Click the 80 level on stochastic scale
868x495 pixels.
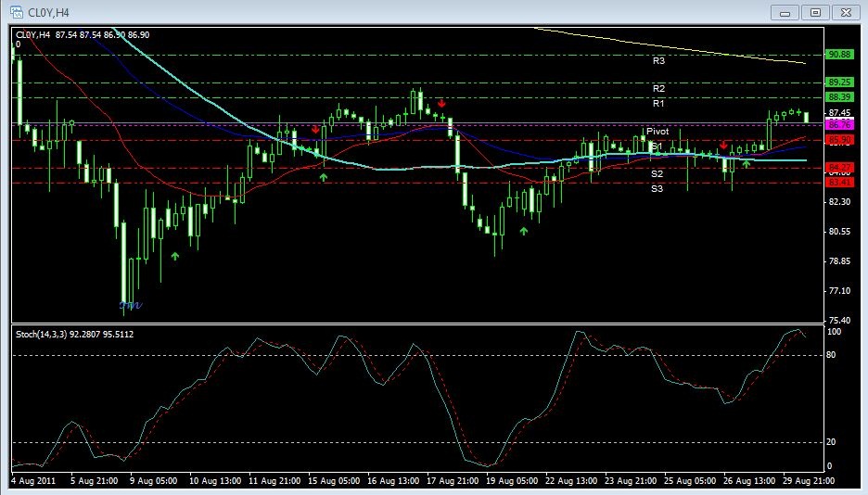(831, 355)
